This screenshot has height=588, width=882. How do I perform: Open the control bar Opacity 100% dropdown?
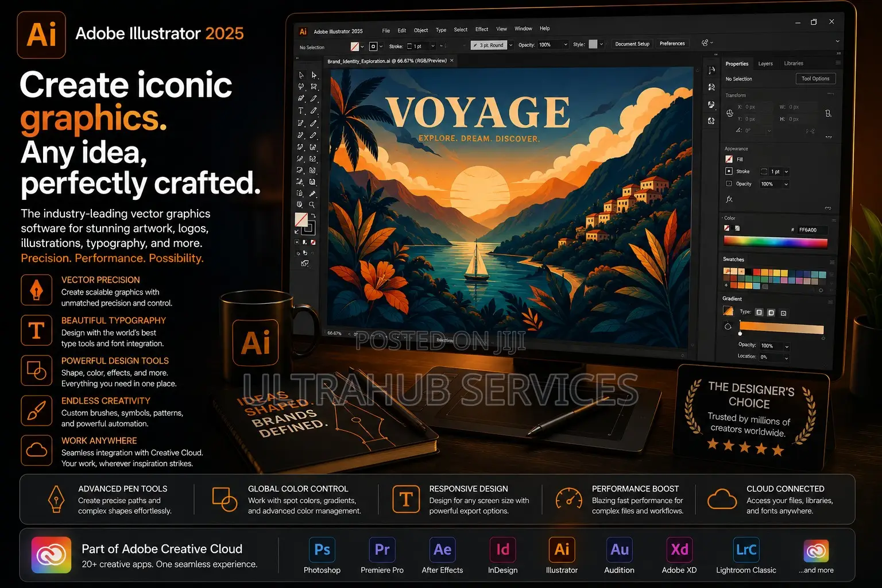566,45
